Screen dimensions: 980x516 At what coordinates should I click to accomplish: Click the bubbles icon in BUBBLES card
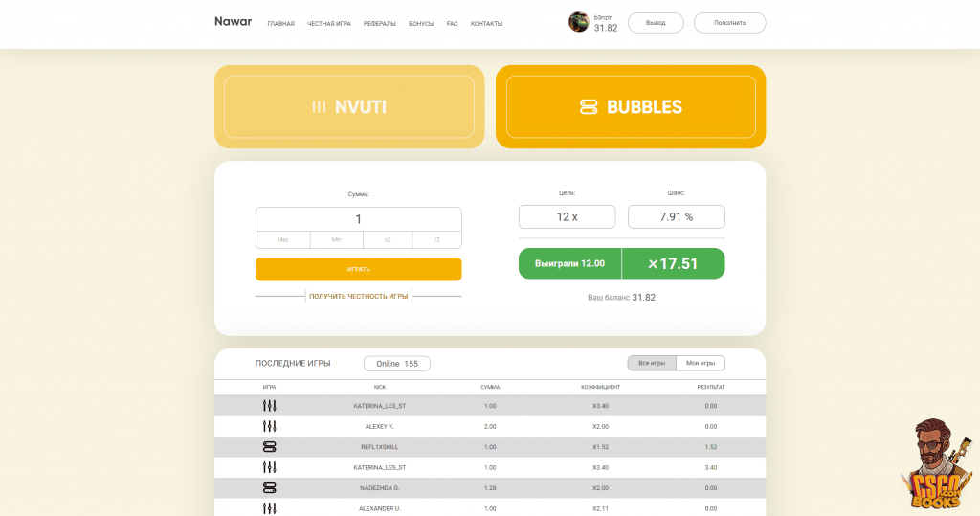click(589, 107)
